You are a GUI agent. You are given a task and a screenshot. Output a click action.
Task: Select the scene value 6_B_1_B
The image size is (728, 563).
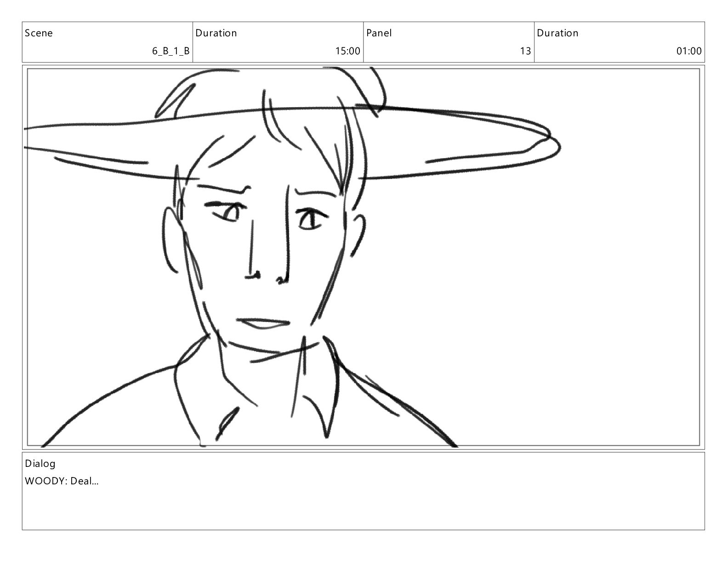click(171, 51)
